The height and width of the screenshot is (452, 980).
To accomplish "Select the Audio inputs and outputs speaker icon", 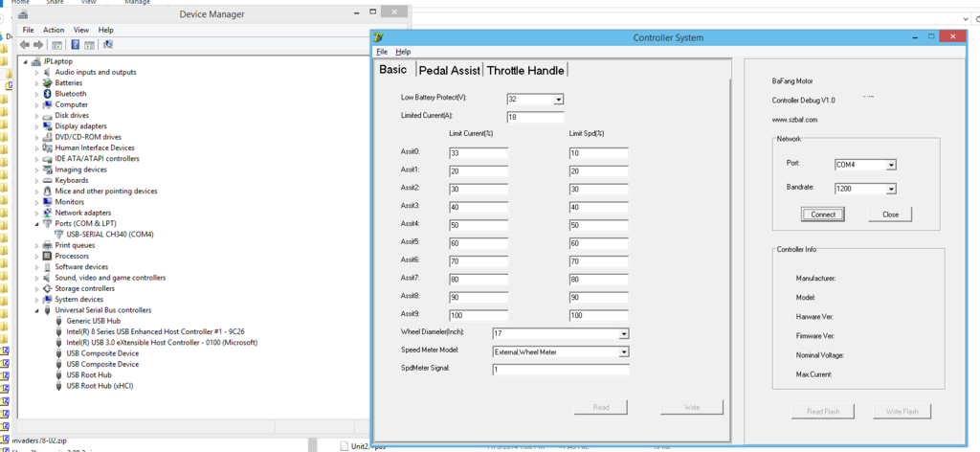I will pos(48,72).
